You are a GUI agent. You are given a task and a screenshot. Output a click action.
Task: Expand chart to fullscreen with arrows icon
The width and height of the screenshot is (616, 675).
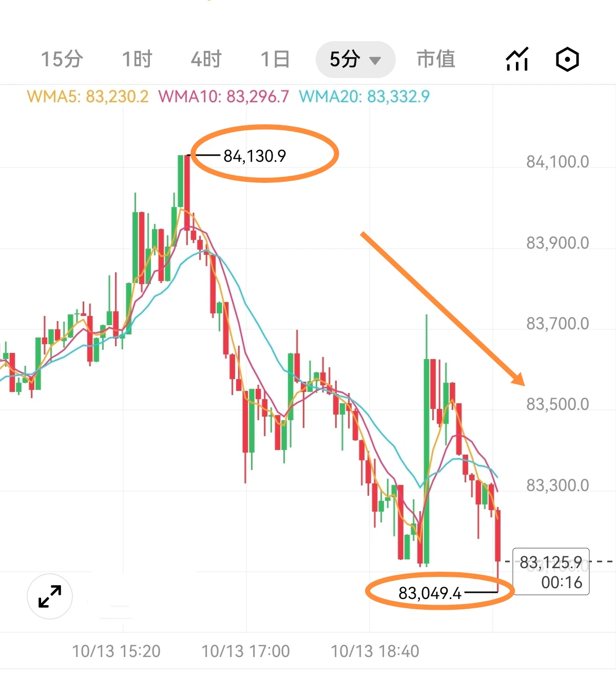click(x=50, y=596)
